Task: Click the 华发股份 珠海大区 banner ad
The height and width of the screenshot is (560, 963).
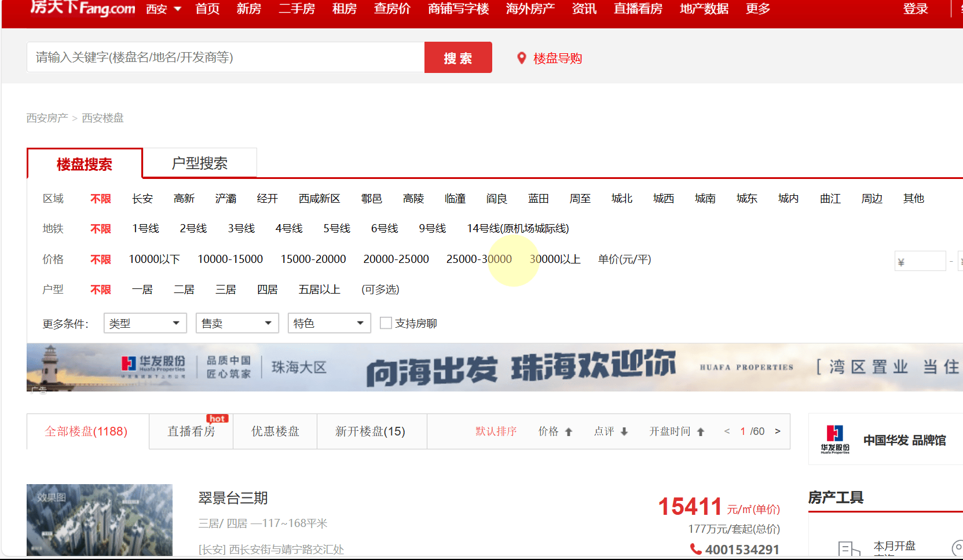Action: 495,367
